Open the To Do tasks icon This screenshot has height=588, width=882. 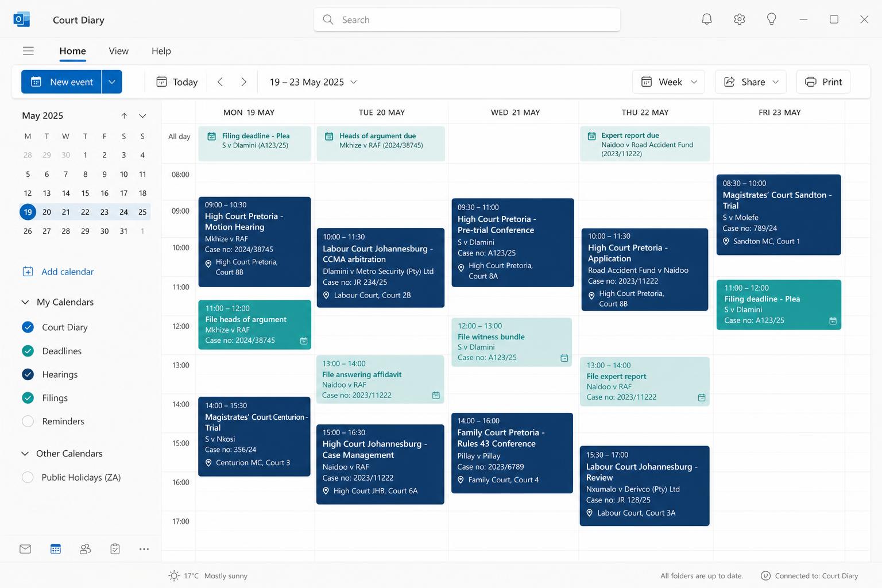click(x=115, y=549)
